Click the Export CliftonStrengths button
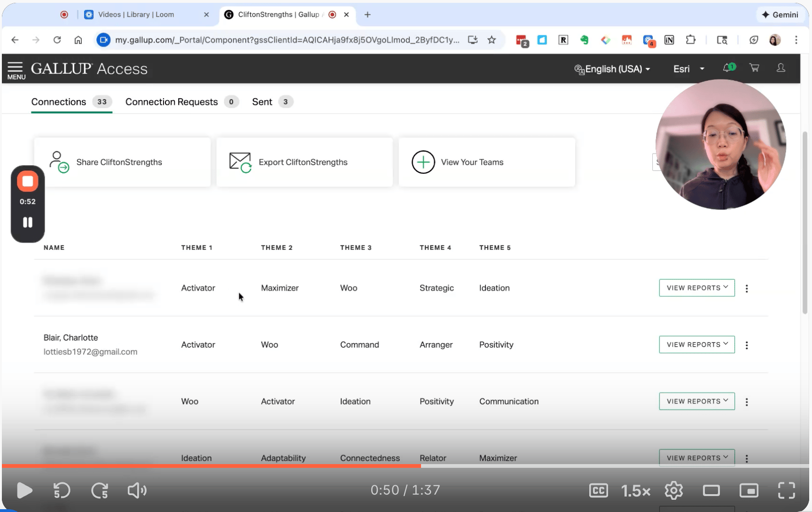 tap(304, 162)
